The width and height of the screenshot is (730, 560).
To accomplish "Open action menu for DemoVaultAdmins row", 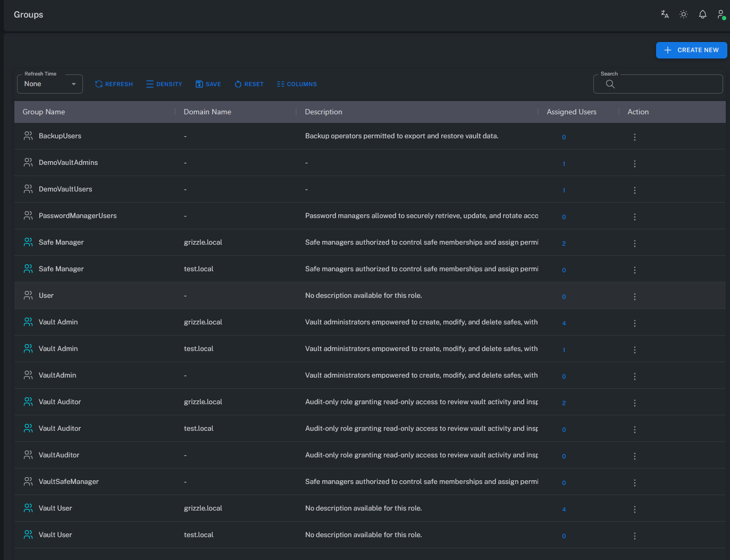I will [634, 164].
